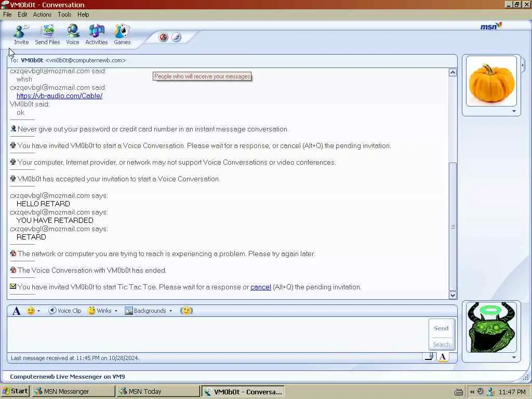Screen dimensions: 532x399
Task: Open the Activities toolbar icon
Action: click(x=96, y=35)
